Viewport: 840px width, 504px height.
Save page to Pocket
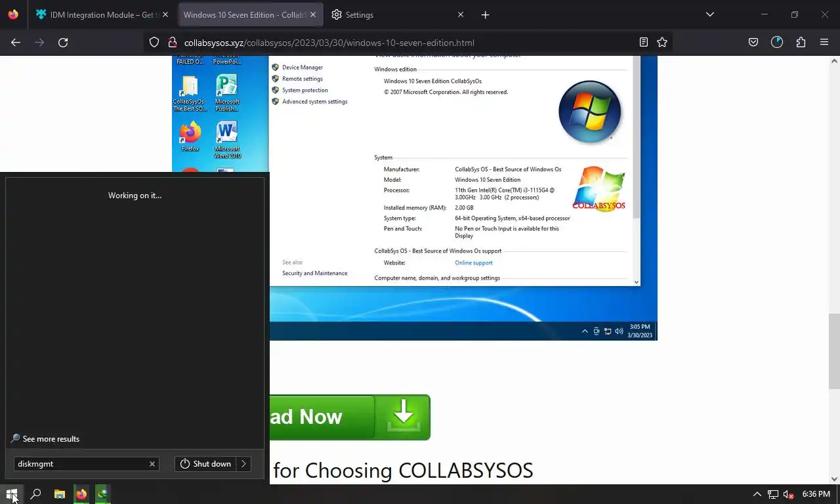[x=753, y=43]
